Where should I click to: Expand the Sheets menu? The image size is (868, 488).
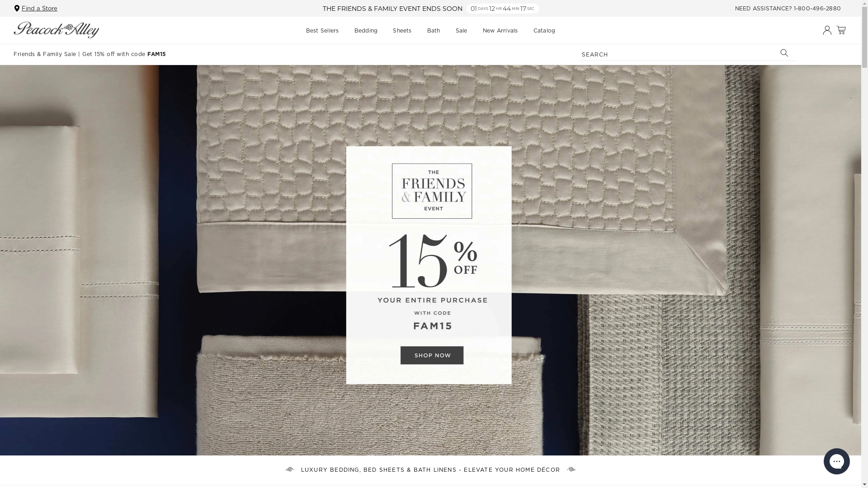pos(402,31)
